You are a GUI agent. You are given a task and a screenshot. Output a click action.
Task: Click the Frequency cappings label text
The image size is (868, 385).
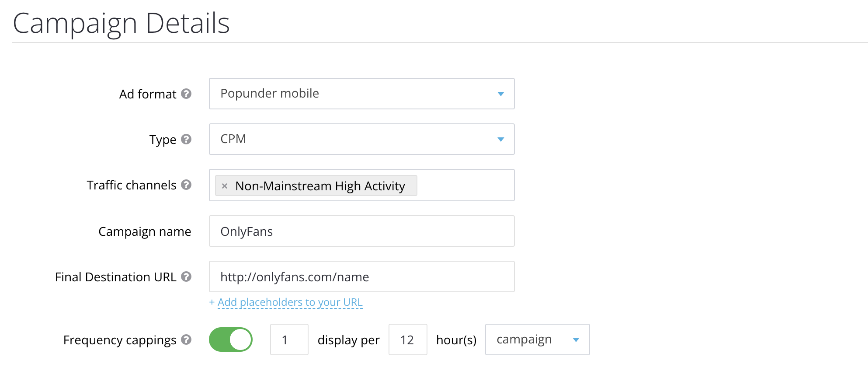tap(120, 340)
